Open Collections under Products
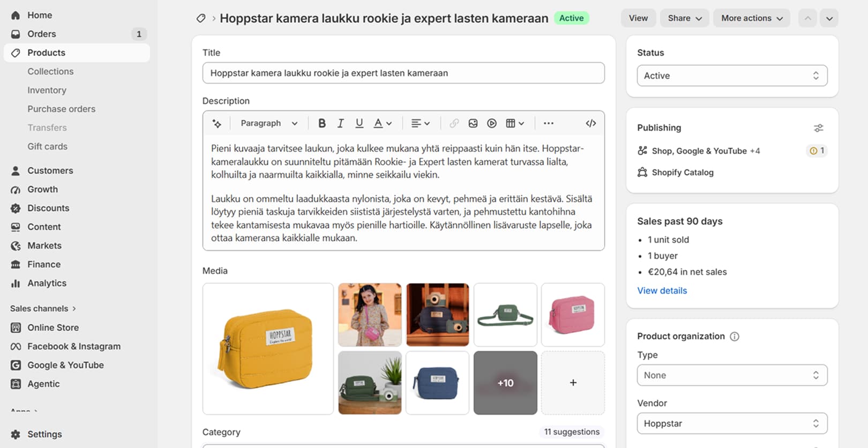868x448 pixels. (x=50, y=71)
